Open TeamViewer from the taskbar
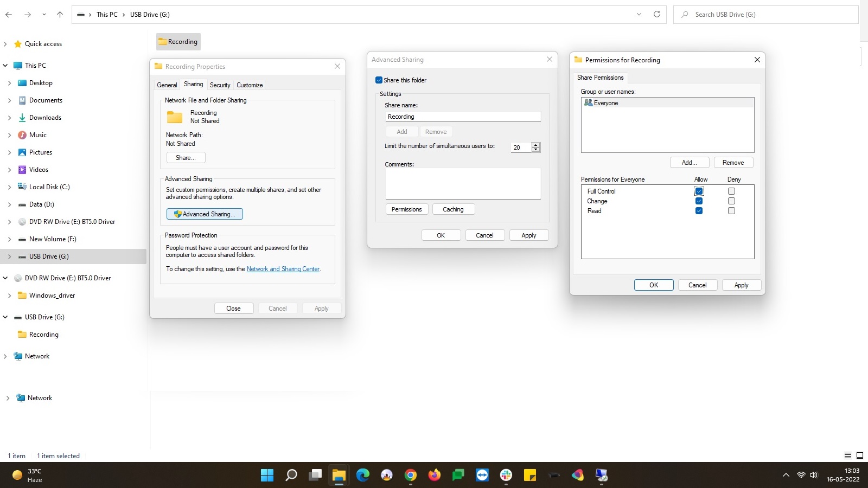The image size is (868, 488). click(x=483, y=475)
